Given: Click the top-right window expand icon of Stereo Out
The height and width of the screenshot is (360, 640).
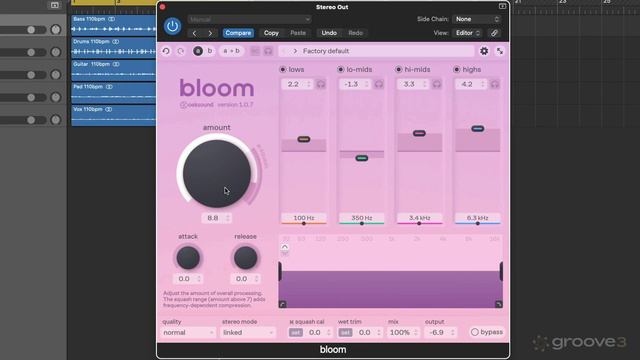Looking at the screenshot, I should (502, 6).
